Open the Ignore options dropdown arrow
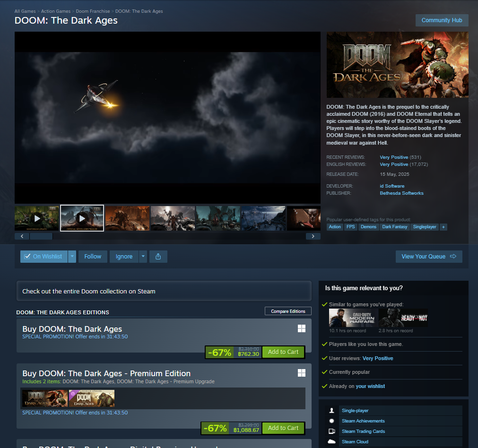Viewport: 478px width, 448px height. coord(143,257)
